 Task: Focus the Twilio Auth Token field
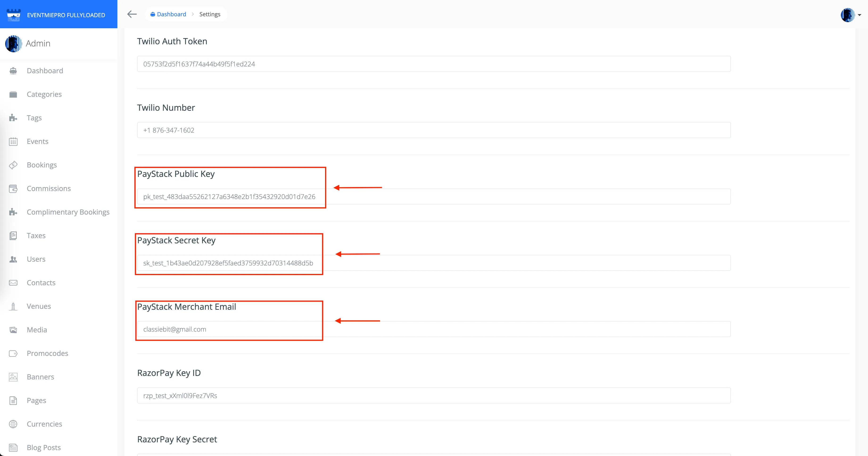pos(434,64)
